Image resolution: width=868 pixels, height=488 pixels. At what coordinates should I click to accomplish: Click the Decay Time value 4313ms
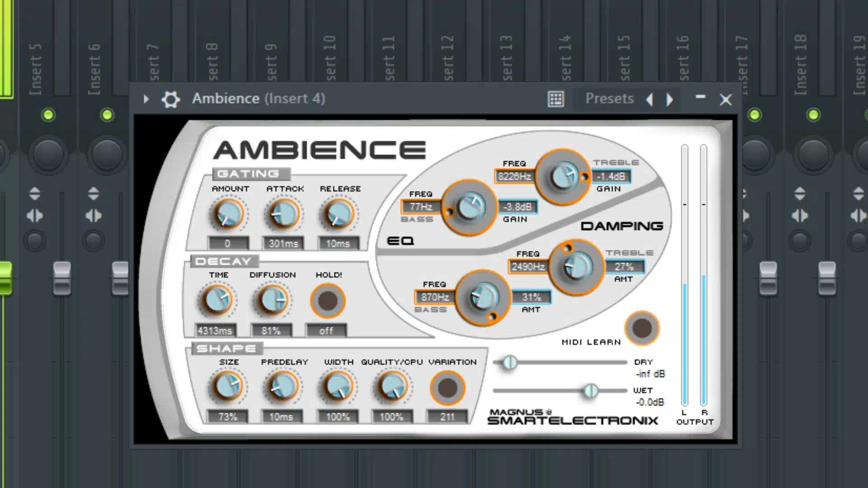coord(215,330)
